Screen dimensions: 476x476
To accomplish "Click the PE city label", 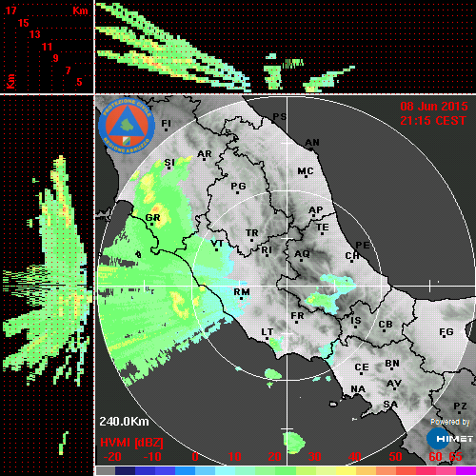I will point(363,246).
